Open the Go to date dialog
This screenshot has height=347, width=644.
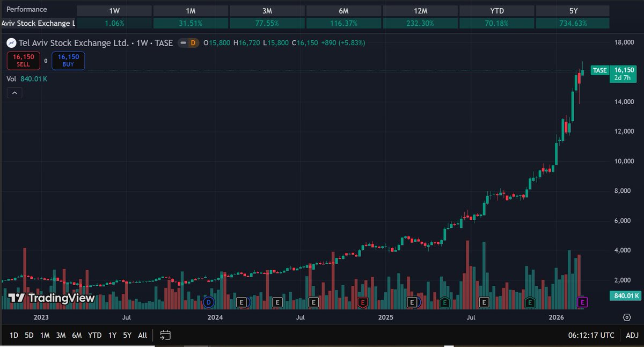click(165, 335)
